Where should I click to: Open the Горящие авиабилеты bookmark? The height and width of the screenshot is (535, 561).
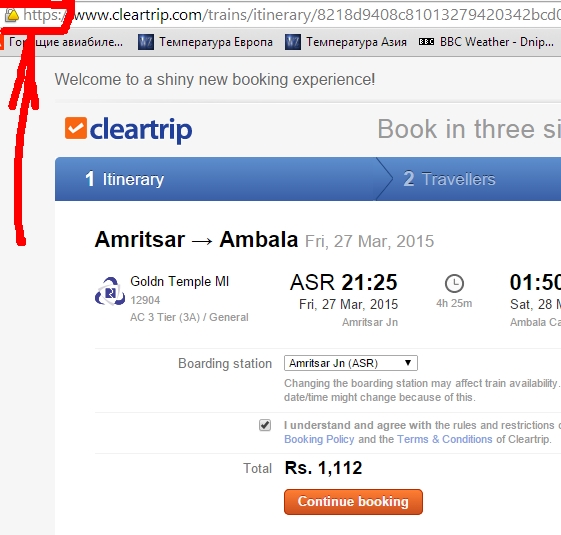pyautogui.click(x=62, y=42)
